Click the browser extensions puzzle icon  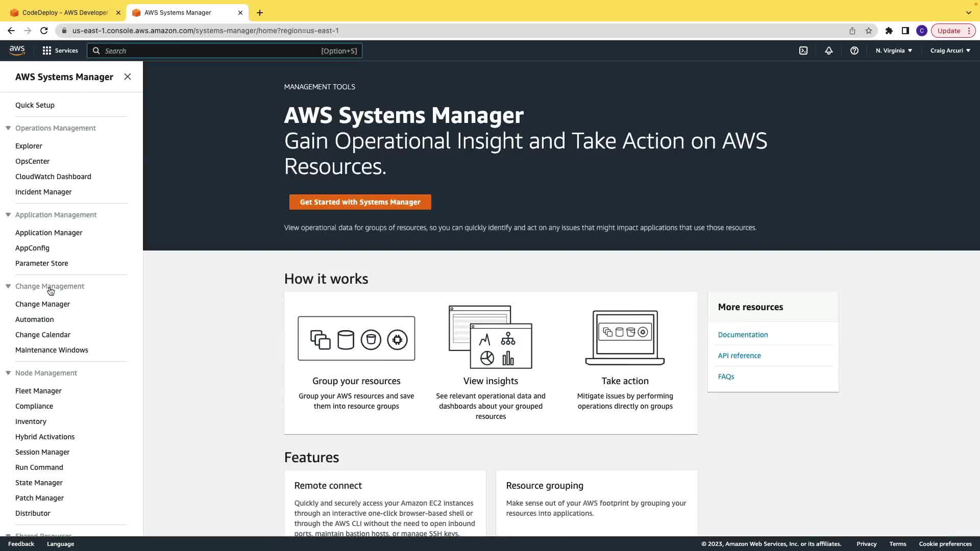click(x=889, y=31)
